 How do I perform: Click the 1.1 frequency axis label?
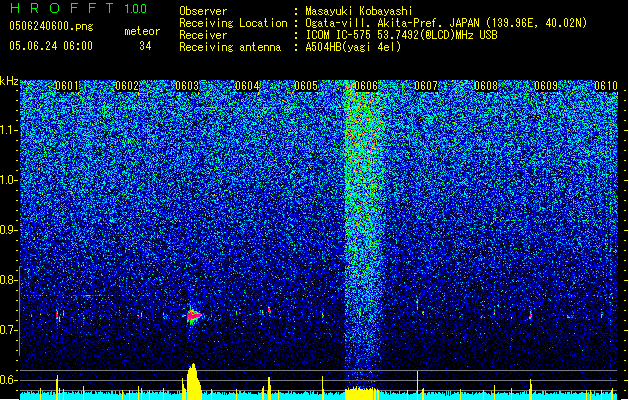click(x=9, y=130)
